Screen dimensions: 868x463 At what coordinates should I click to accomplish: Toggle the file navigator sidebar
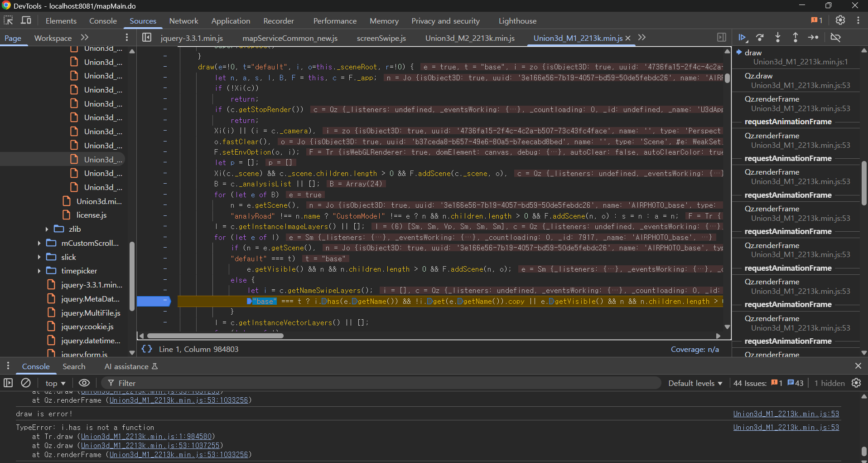(x=147, y=38)
